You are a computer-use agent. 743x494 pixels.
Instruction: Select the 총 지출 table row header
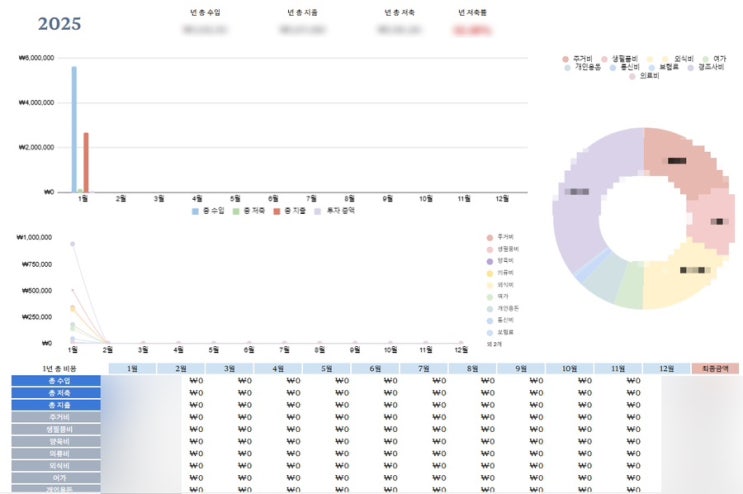[56, 405]
